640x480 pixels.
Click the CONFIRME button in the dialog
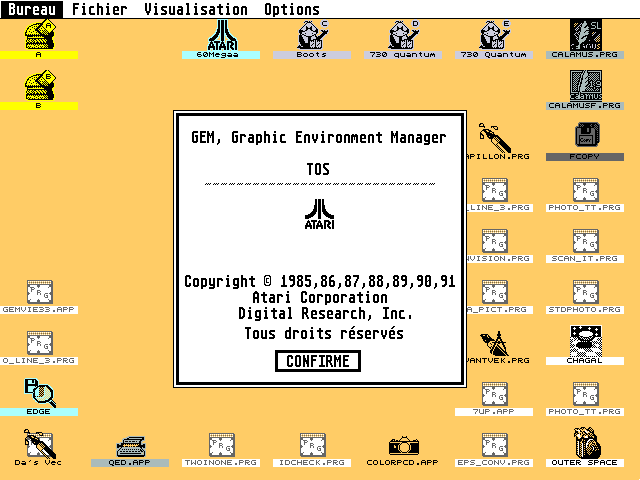click(318, 361)
